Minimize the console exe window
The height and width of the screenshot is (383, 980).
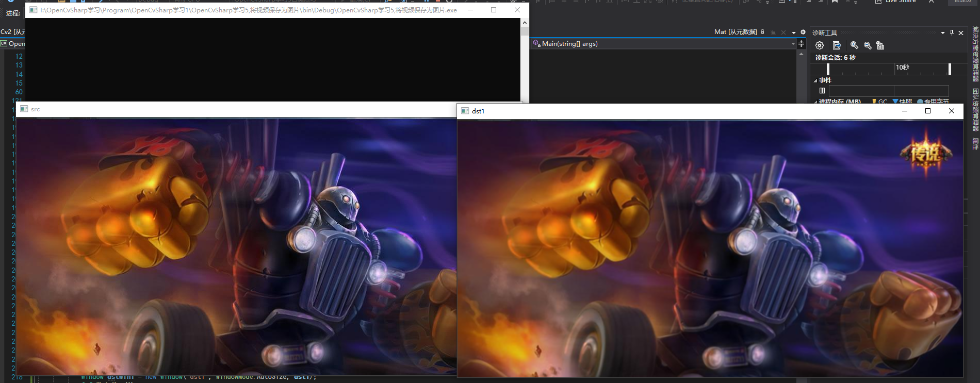tap(470, 10)
